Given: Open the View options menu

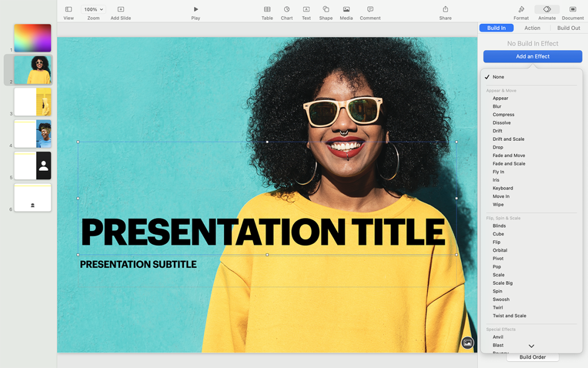Looking at the screenshot, I should (x=68, y=11).
